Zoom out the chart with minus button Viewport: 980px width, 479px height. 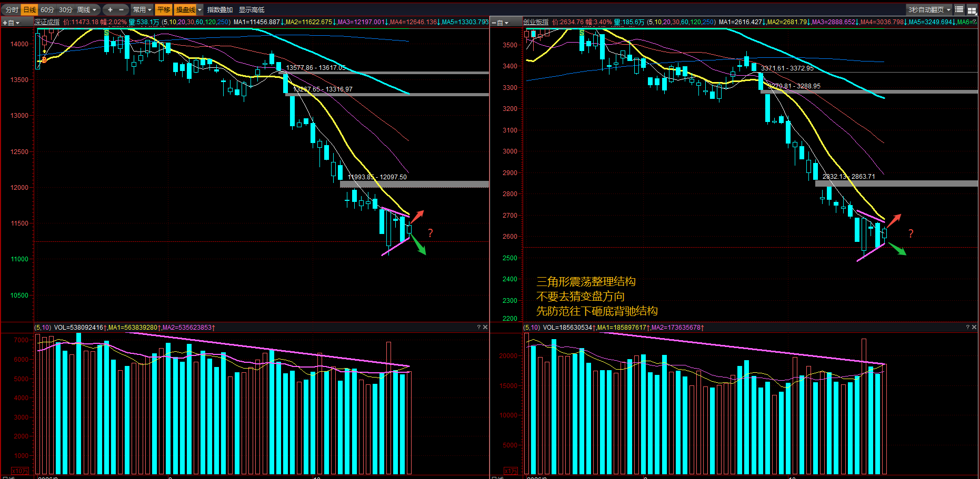(x=122, y=9)
